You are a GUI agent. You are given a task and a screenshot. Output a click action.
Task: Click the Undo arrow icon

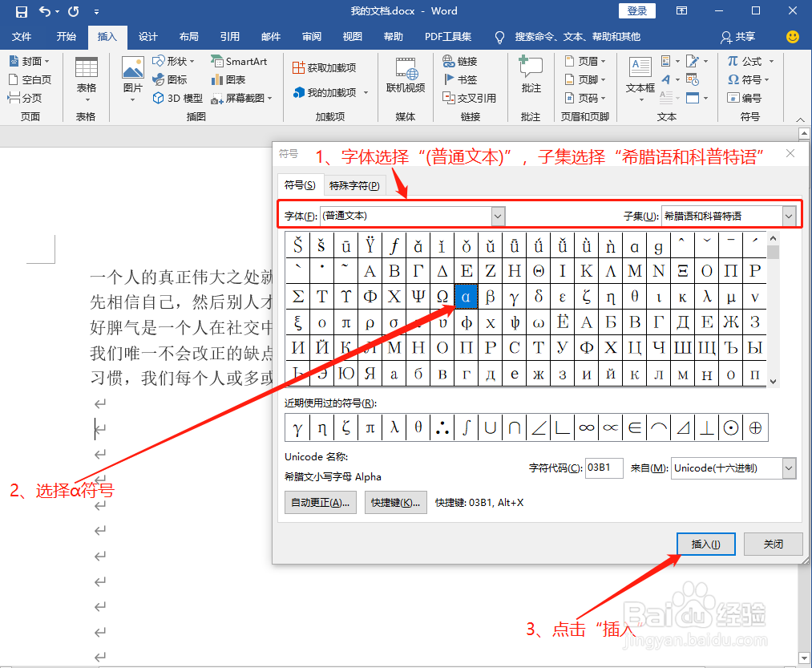click(45, 11)
